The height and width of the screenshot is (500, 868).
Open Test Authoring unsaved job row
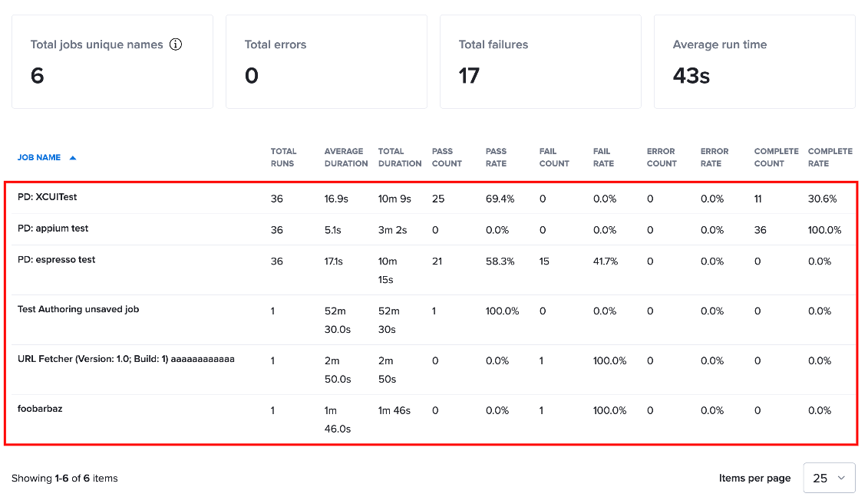(x=431, y=320)
